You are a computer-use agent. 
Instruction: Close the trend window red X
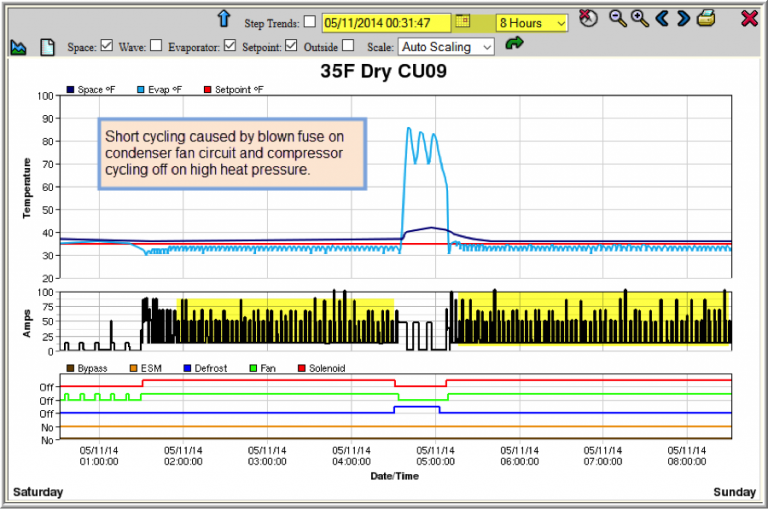tap(749, 19)
